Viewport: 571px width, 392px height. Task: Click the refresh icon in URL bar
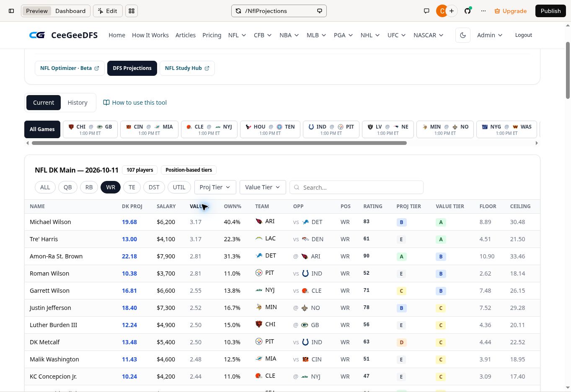tap(238, 11)
